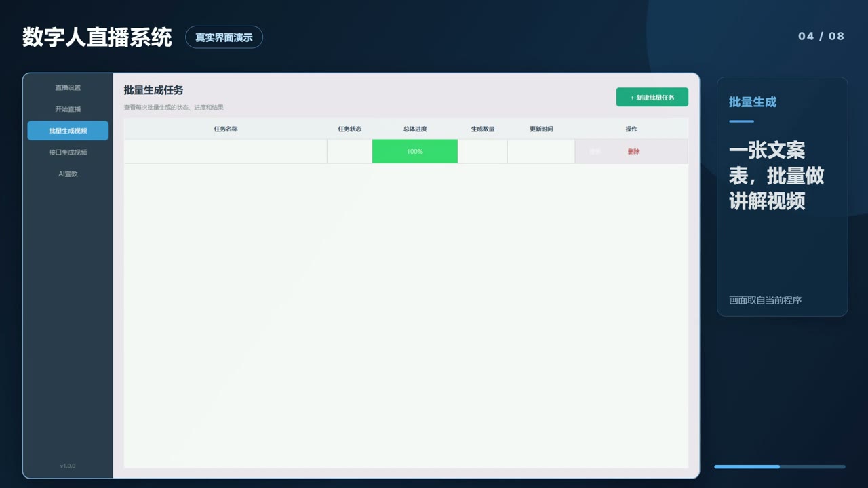This screenshot has width=868, height=488.
Task: Click the empty task name cell in first row
Action: click(226, 151)
